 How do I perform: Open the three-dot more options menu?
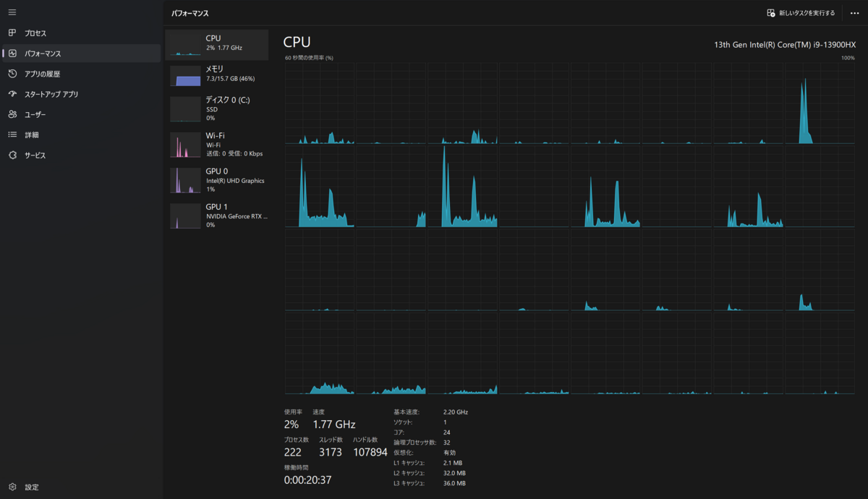855,13
